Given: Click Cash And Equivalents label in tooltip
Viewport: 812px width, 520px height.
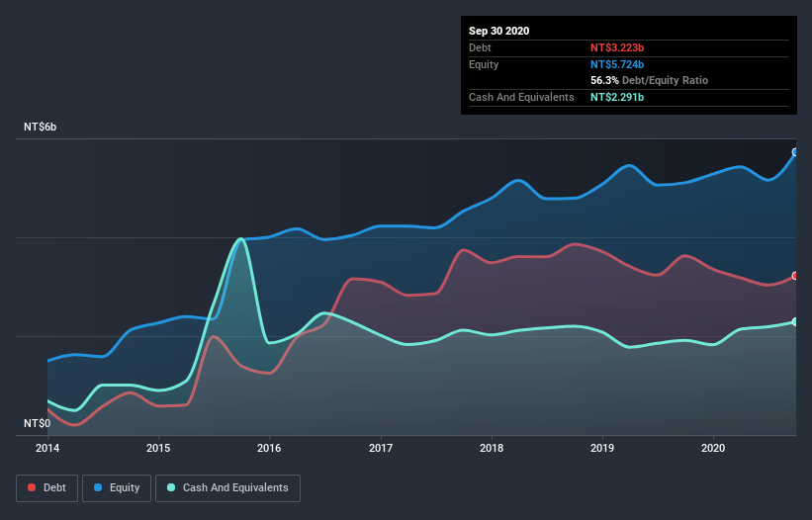Looking at the screenshot, I should (521, 97).
